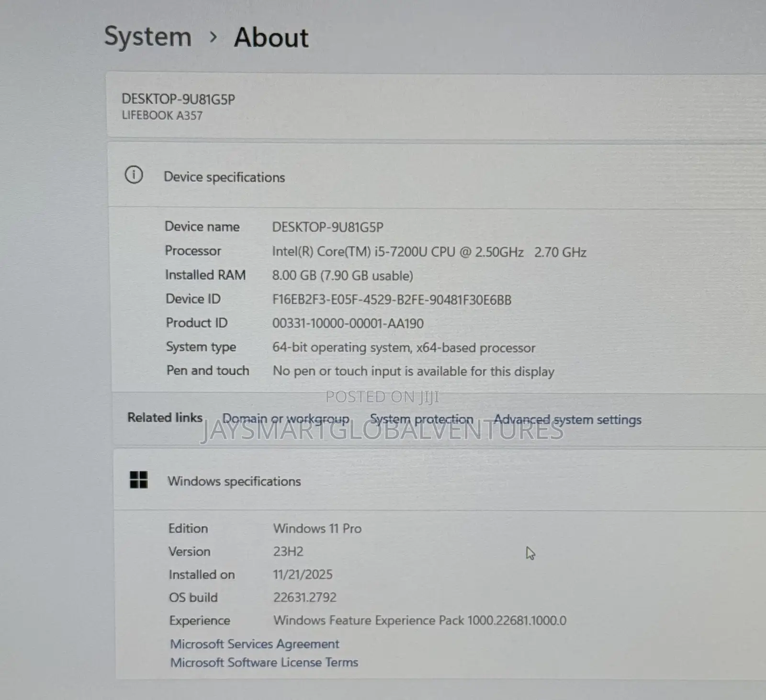The image size is (766, 700).
Task: Click Windows Feature Experience Pack value
Action: [420, 621]
